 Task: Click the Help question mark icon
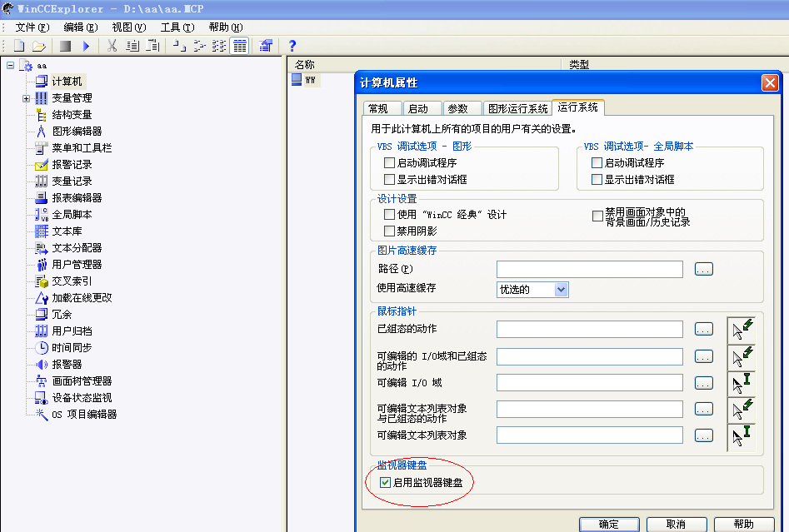pyautogui.click(x=292, y=46)
